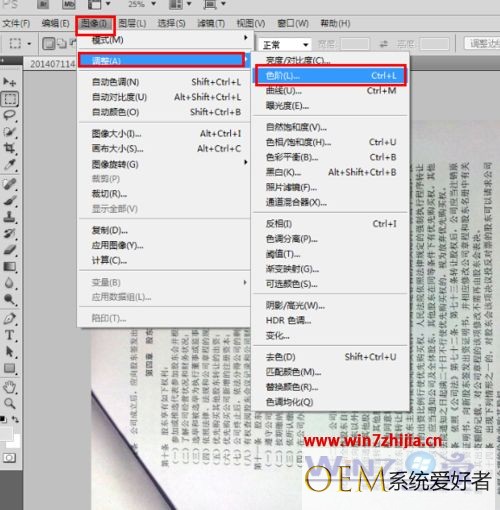Select the Rectangular Marquee tool
Image resolution: width=500 pixels, height=510 pixels.
click(x=10, y=99)
